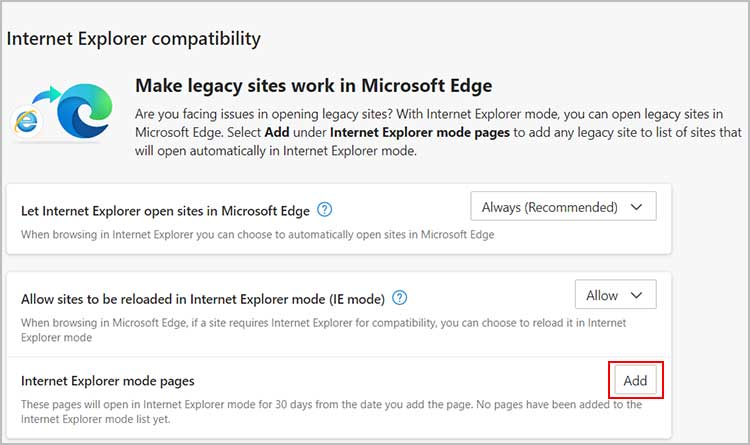Click the chevron inside 'Always (Recommended)' box
Screen dimensions: 750x445
click(636, 207)
